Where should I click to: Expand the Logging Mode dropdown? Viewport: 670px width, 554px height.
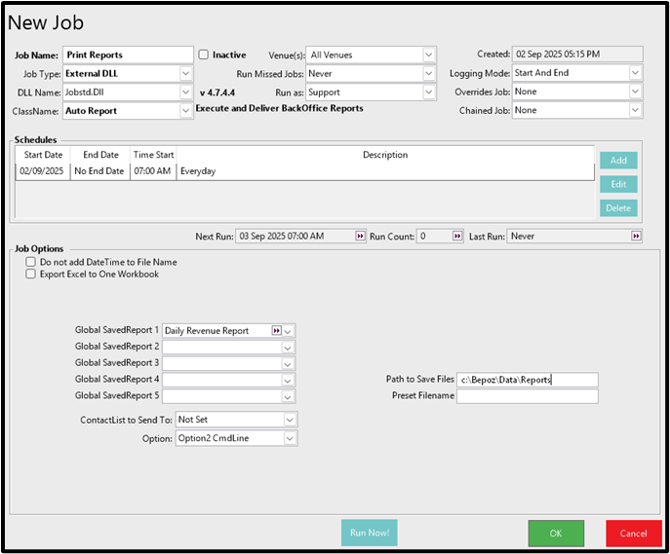634,73
